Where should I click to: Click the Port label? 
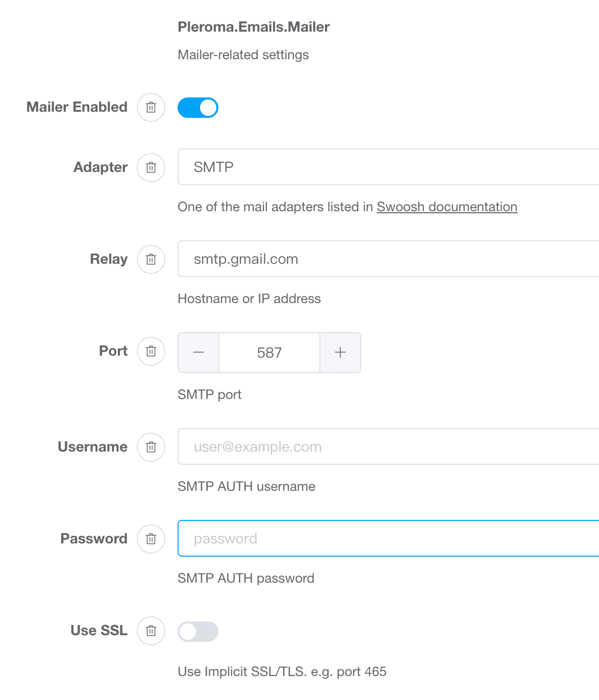(113, 351)
